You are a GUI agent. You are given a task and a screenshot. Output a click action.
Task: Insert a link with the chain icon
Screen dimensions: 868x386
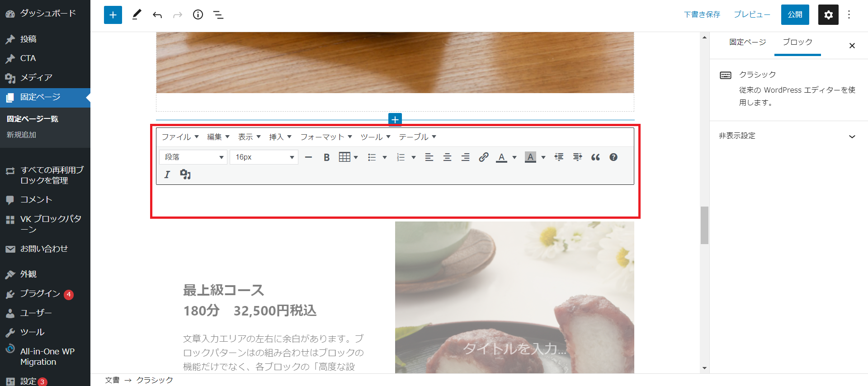tap(483, 157)
